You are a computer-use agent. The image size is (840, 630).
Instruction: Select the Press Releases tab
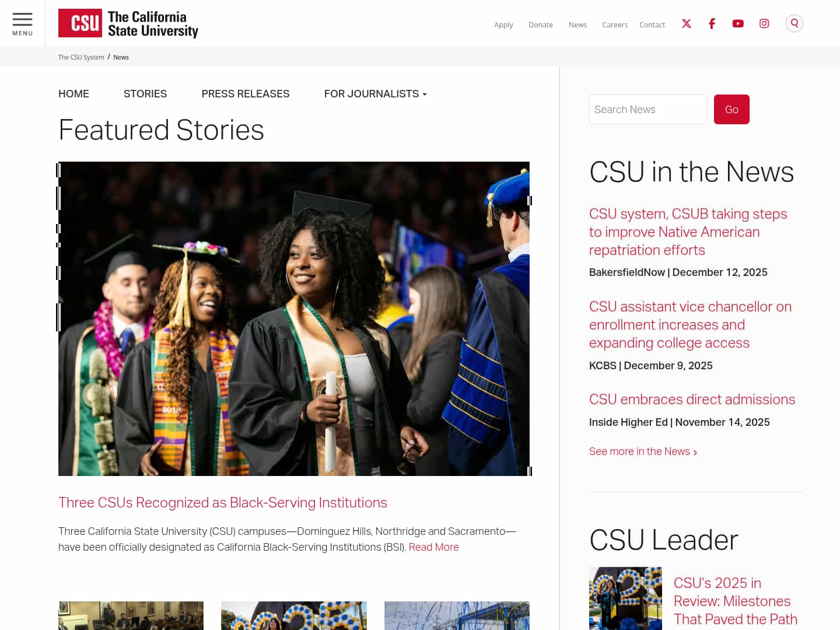(246, 94)
